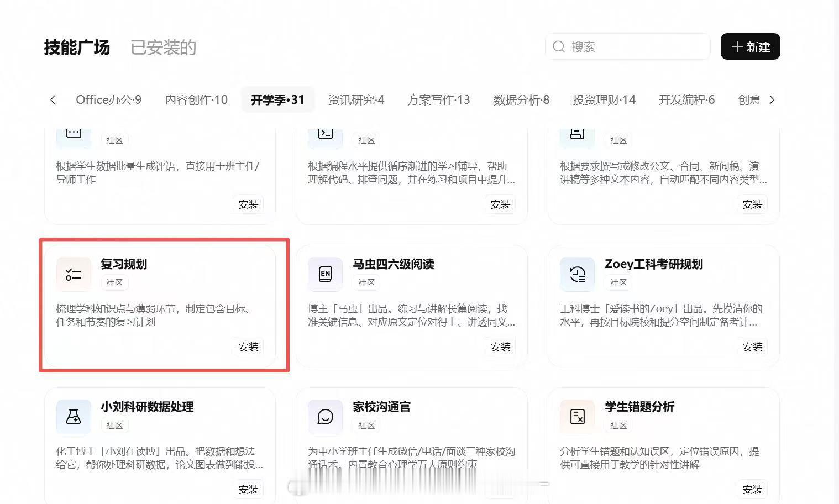Image resolution: width=839 pixels, height=504 pixels.
Task: Install the 公文、合同 writing skill
Action: [752, 204]
